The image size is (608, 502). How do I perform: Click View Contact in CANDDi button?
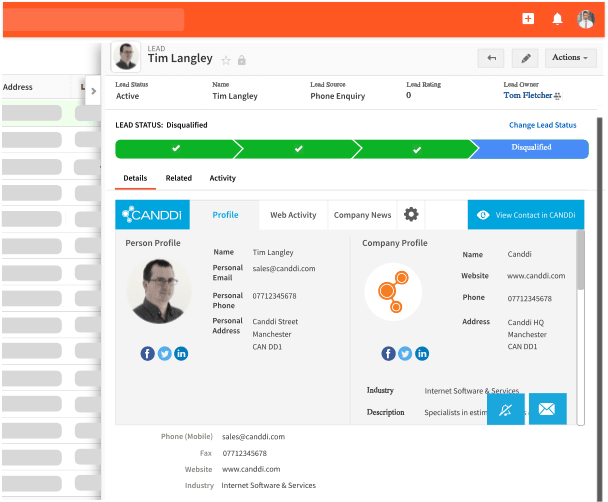coord(526,215)
